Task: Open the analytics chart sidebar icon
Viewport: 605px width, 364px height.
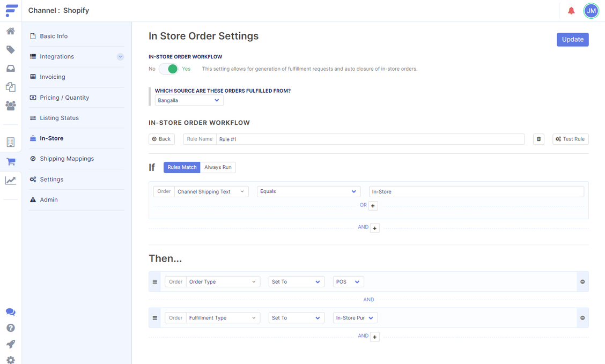Action: (11, 181)
